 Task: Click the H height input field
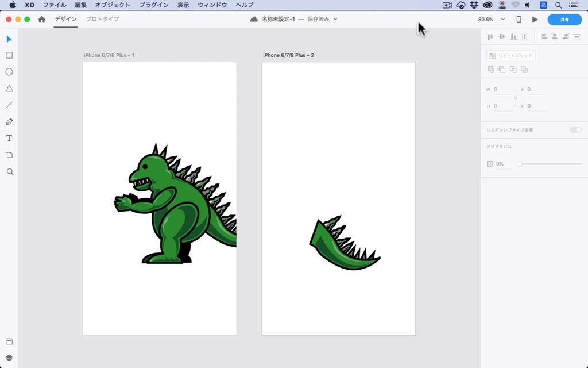coord(503,106)
